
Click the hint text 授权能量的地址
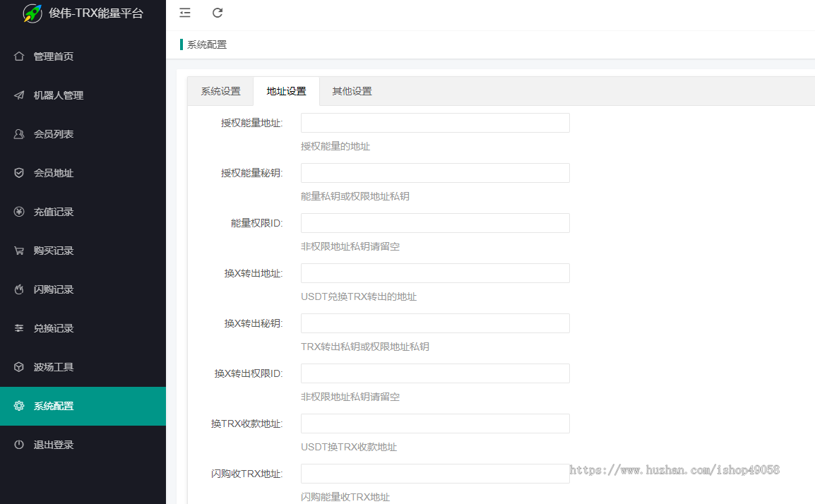[x=335, y=147]
